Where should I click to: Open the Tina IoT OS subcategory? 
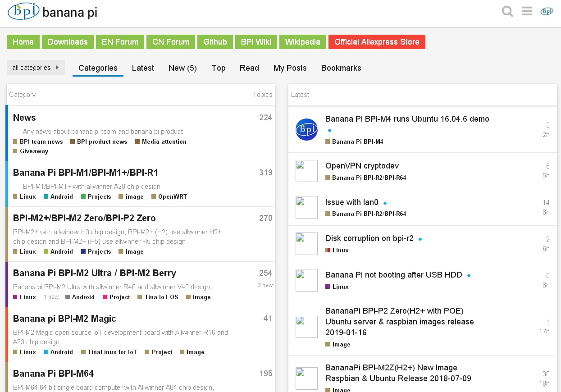pos(158,297)
